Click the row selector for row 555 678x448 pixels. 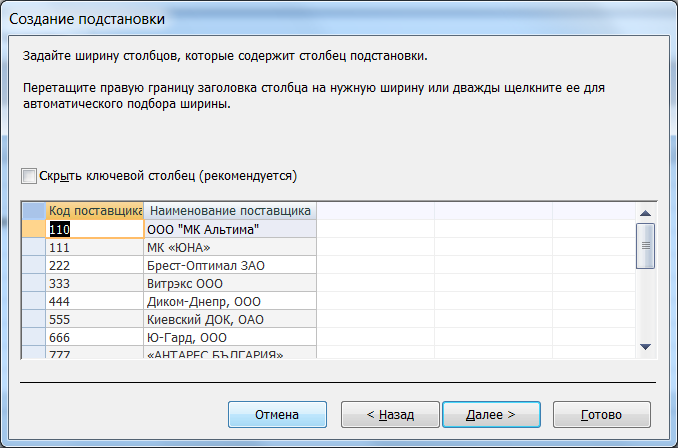tap(34, 320)
